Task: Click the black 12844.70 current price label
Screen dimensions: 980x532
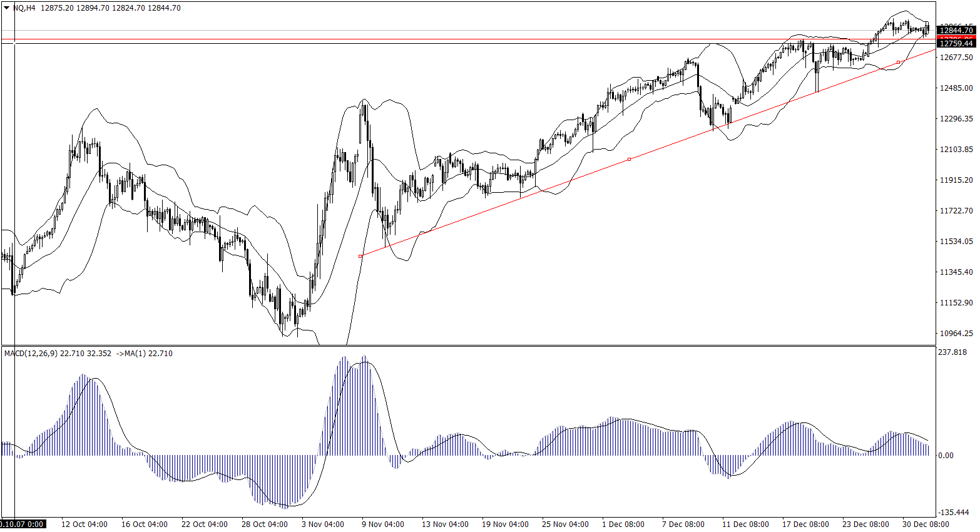Action: pos(956,30)
